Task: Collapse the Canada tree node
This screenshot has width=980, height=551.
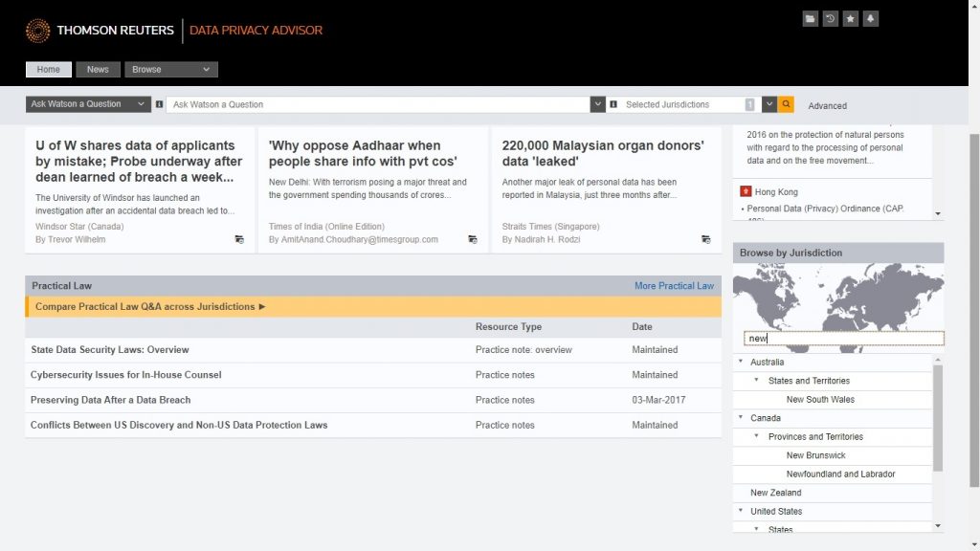Action: [741, 417]
